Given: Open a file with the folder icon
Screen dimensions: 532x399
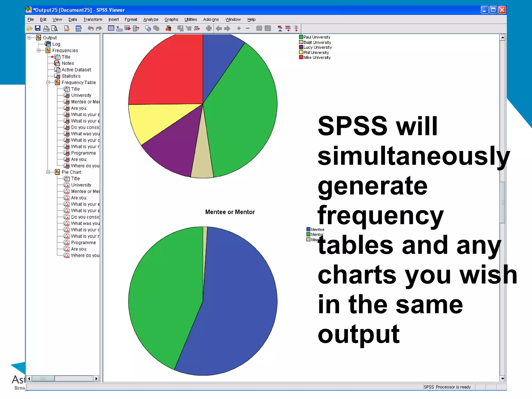Looking at the screenshot, I should point(30,28).
